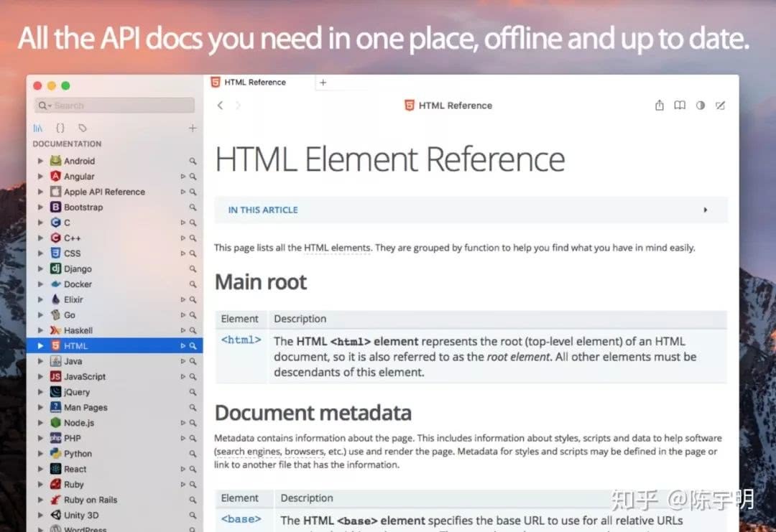This screenshot has height=532, width=776.
Task: Select the docsets library view icon
Action: tap(37, 129)
